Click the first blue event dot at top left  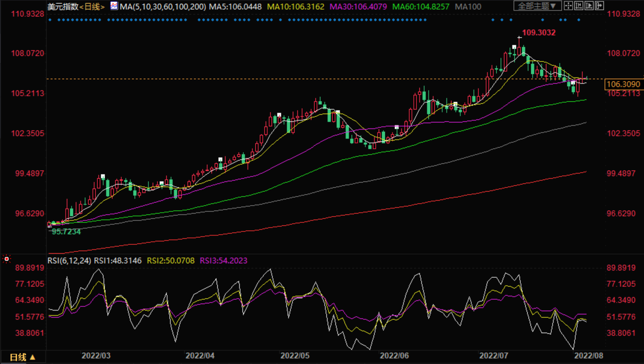[50, 20]
